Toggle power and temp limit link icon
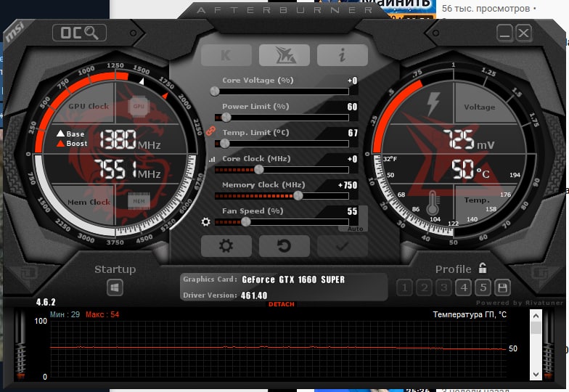 [x=210, y=131]
